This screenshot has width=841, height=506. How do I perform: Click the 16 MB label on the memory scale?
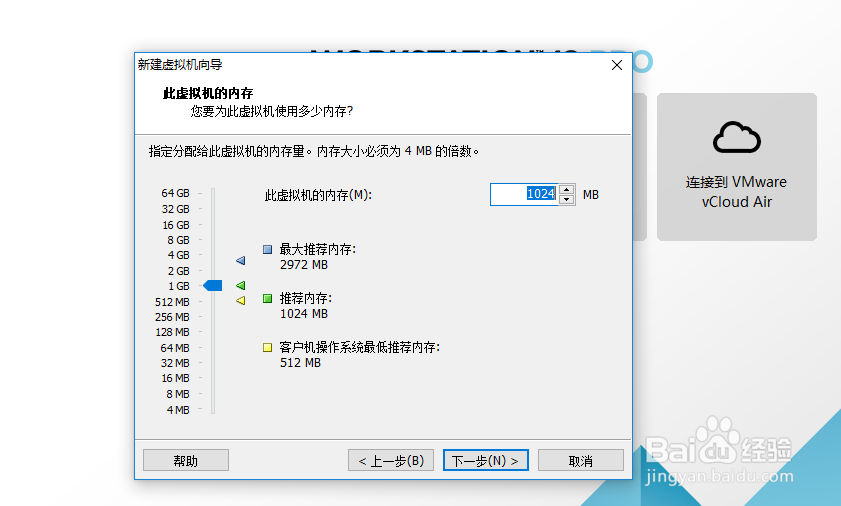click(x=175, y=378)
